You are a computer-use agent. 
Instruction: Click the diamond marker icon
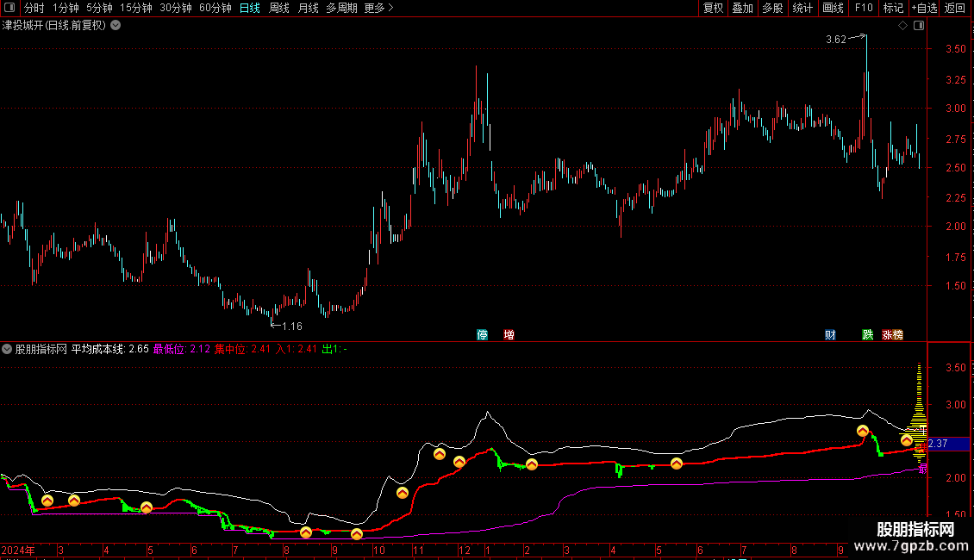pos(902,26)
